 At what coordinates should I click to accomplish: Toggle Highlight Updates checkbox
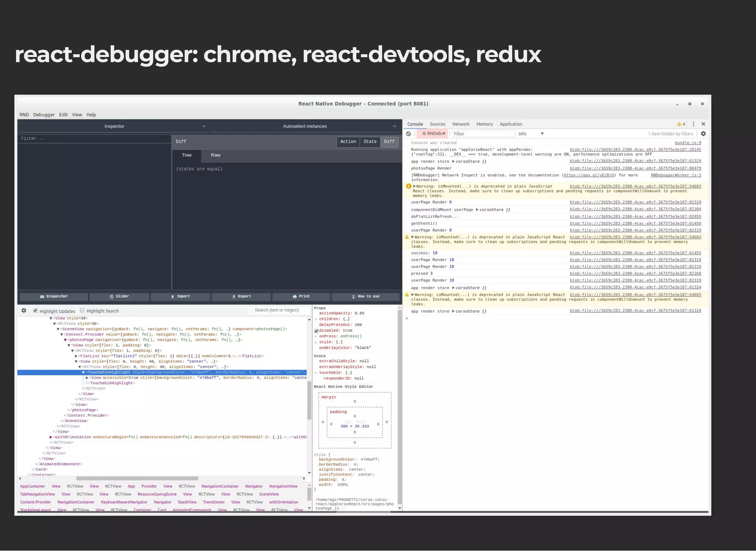pos(35,310)
